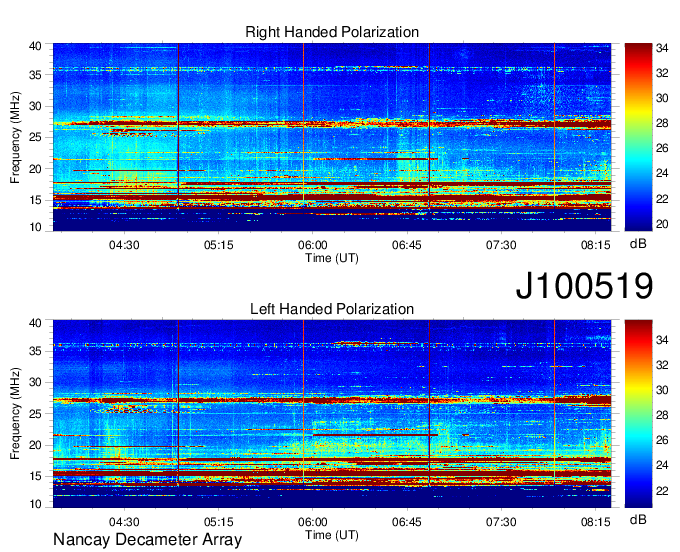This screenshot has height=552, width=680.
Task: Click the 05:15 time tick under the Right Handed plot
Action: 219,245
